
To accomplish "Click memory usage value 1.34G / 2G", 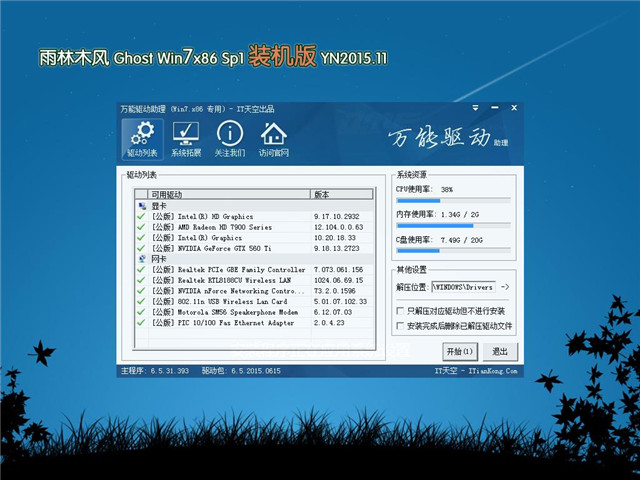I will 460,214.
